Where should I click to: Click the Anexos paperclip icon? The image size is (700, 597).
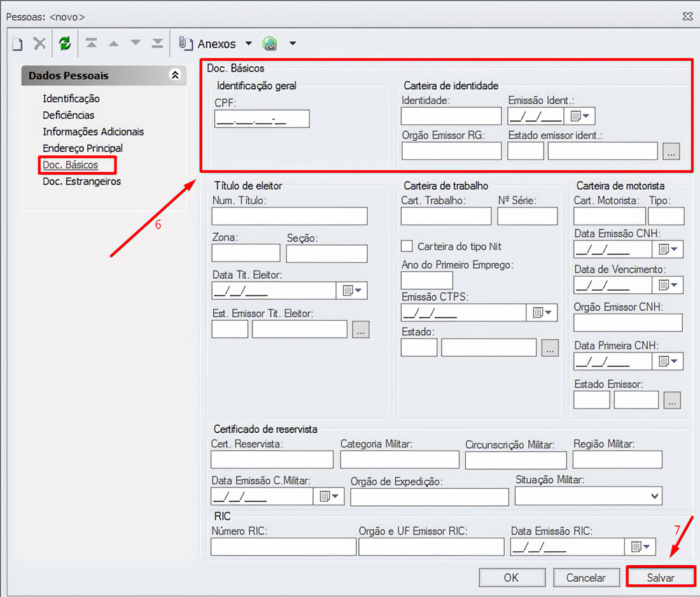(x=185, y=43)
